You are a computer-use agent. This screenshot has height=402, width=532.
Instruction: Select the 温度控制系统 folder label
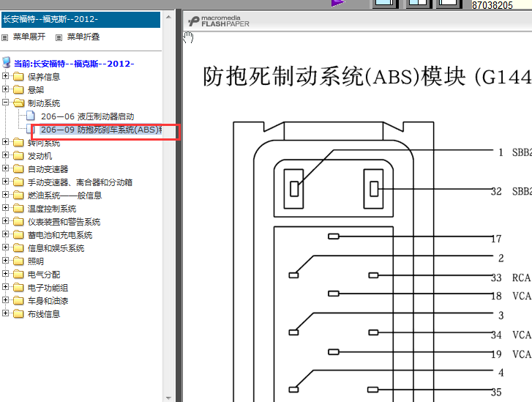coord(52,209)
